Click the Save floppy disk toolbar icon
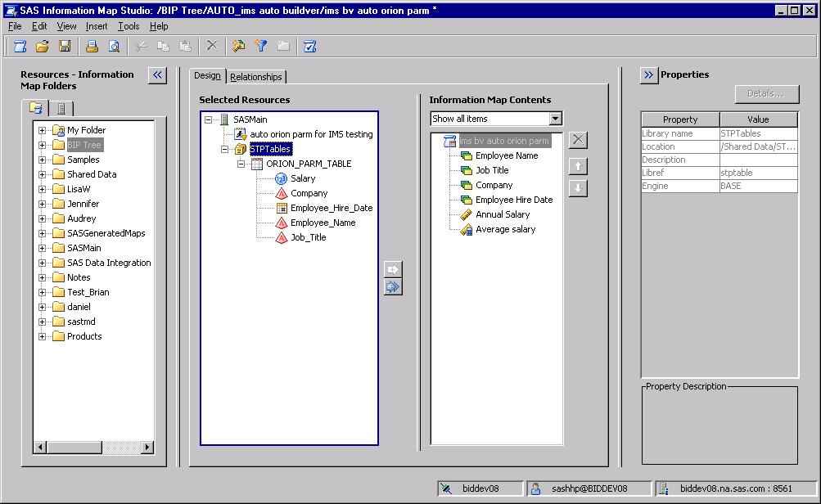The height and width of the screenshot is (504, 821). click(65, 47)
